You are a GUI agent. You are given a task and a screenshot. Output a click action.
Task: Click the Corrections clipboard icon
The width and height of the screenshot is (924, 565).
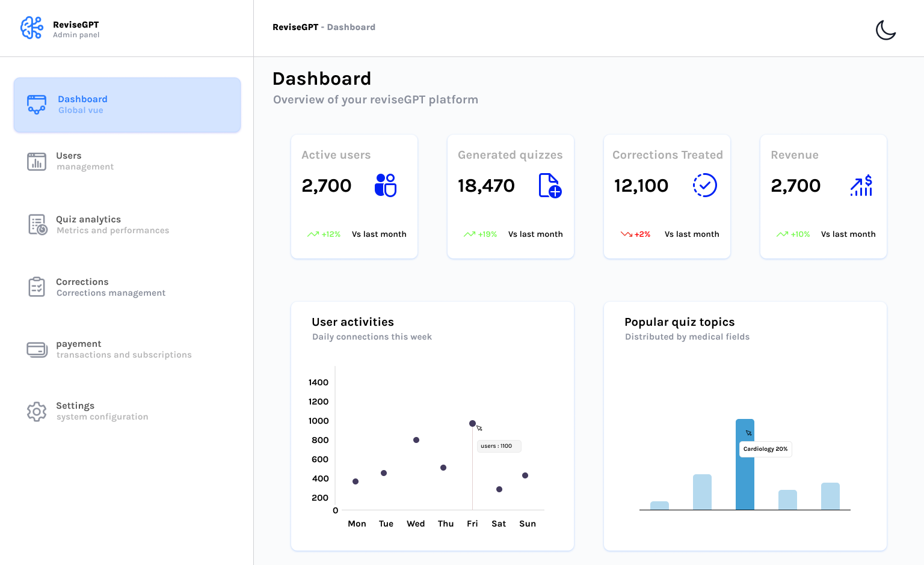click(x=37, y=287)
